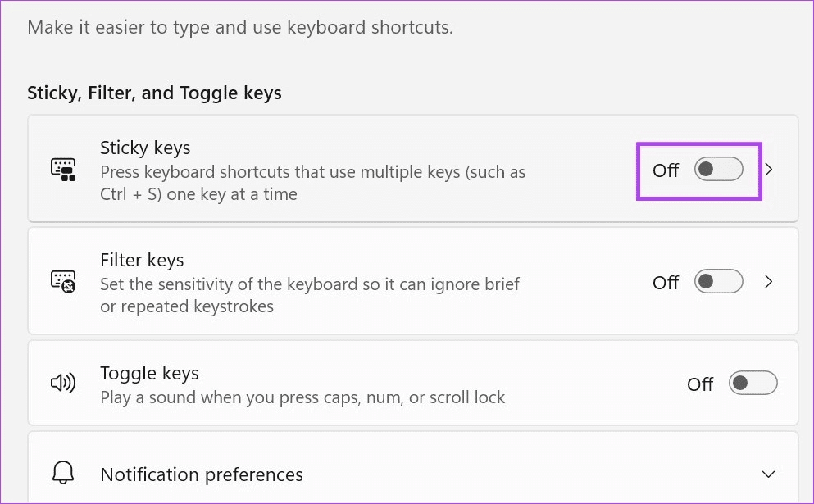
Task: Click the Sticky, Filter, and Toggle keys heading
Action: [x=154, y=93]
